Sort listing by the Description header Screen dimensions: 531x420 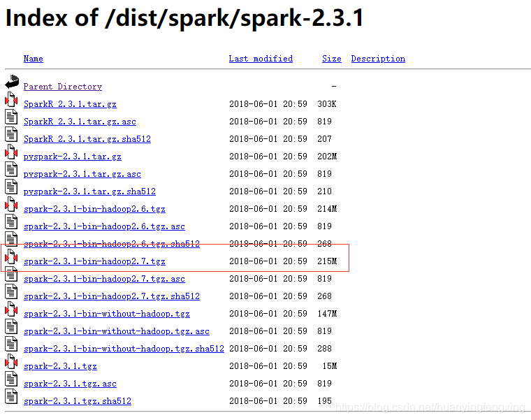378,59
